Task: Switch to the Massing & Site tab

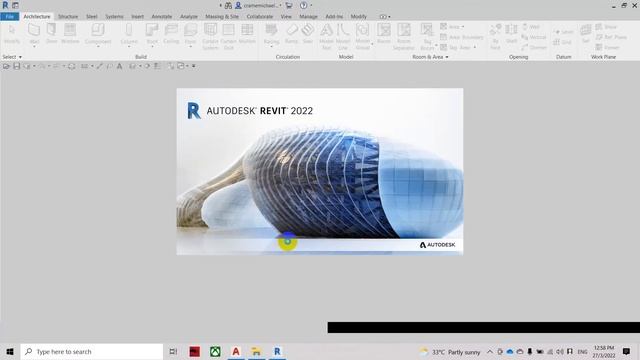Action: pyautogui.click(x=222, y=16)
